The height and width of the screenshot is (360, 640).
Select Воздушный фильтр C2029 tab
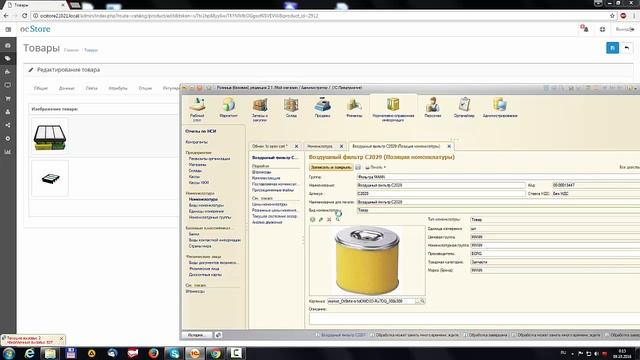[x=396, y=146]
